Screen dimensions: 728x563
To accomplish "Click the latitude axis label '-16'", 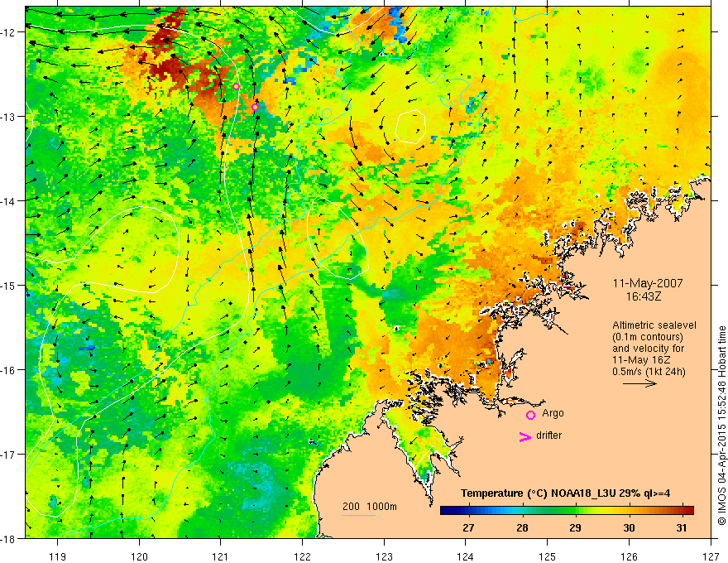I will [x=9, y=370].
